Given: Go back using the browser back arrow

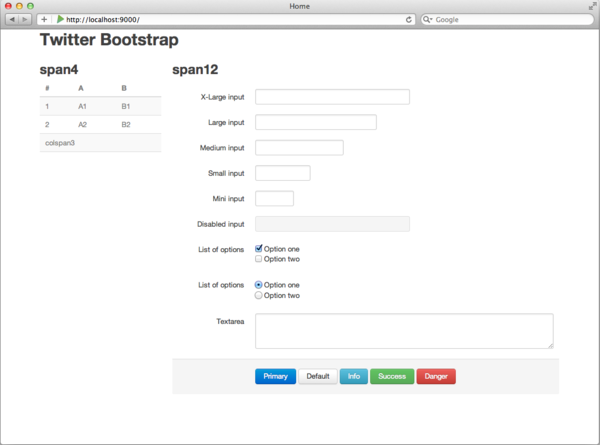Looking at the screenshot, I should click(12, 19).
